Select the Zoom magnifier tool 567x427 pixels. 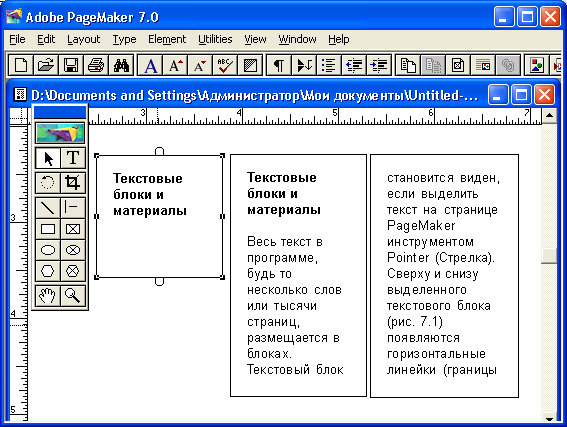73,296
